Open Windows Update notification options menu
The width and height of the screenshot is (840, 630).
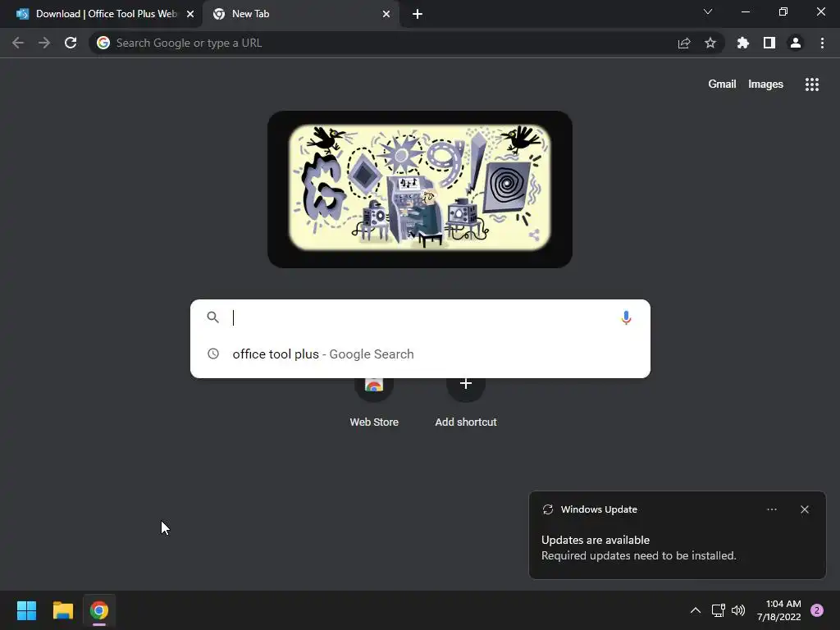[x=771, y=509]
